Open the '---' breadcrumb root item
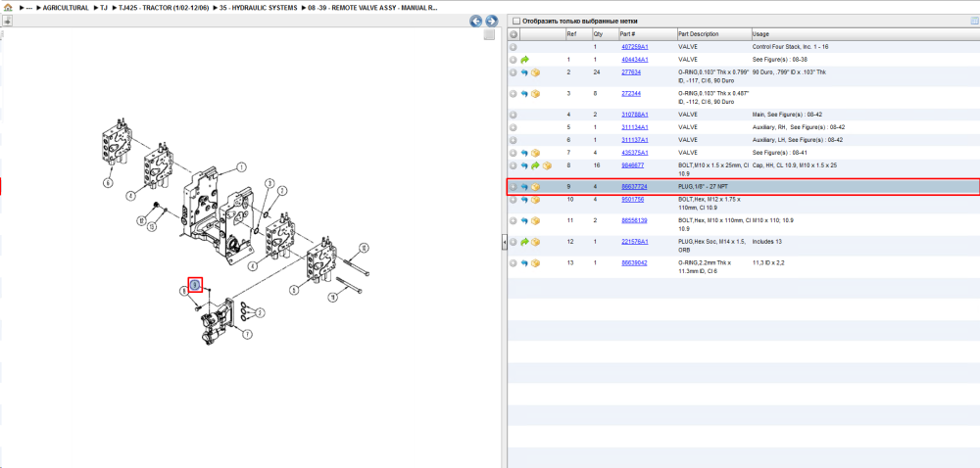The height and width of the screenshot is (468, 980). pyautogui.click(x=28, y=8)
